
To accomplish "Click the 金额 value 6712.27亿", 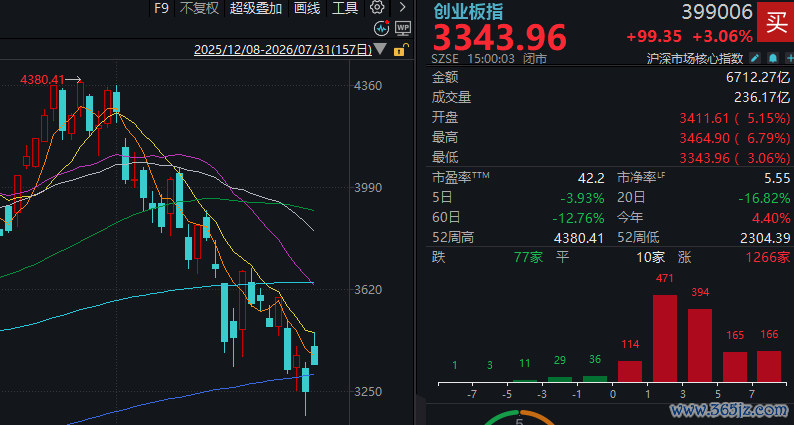I will [x=758, y=78].
